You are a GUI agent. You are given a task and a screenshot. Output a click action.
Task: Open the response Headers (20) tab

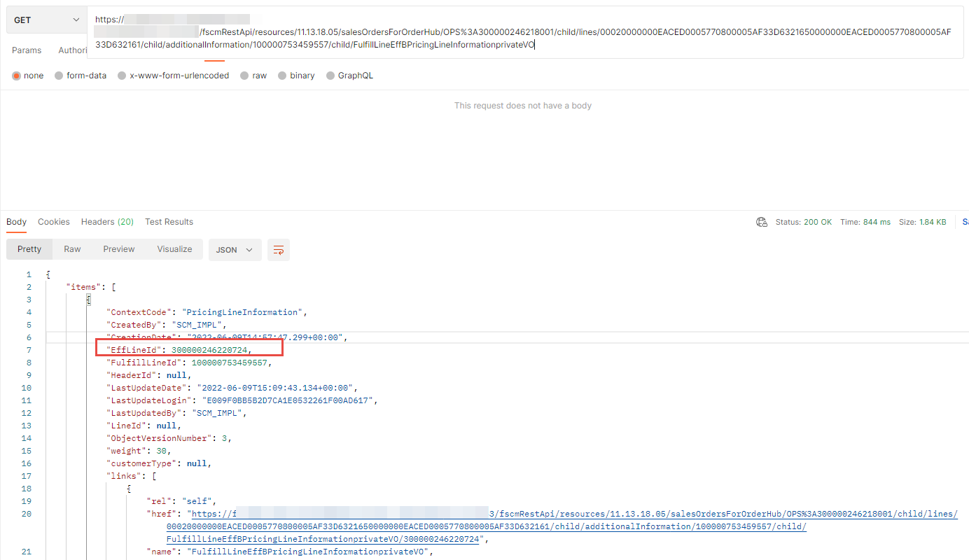[x=107, y=222]
